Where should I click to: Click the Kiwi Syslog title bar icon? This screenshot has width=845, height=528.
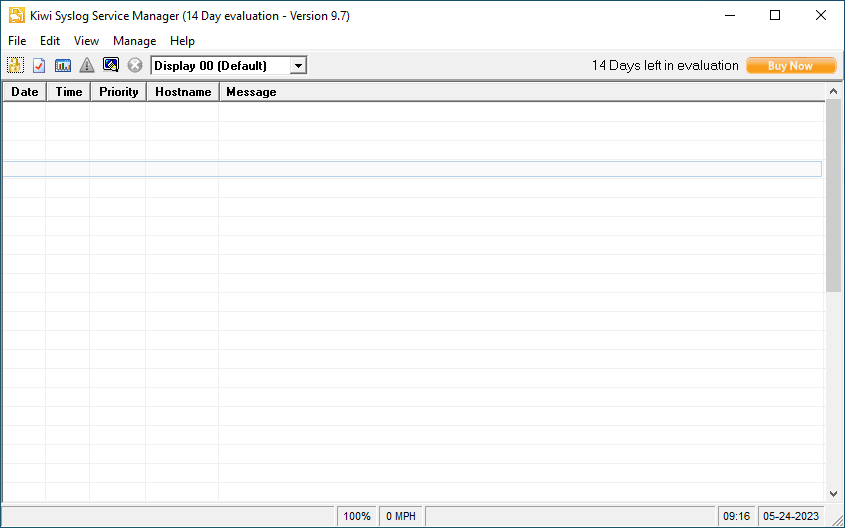(x=17, y=16)
